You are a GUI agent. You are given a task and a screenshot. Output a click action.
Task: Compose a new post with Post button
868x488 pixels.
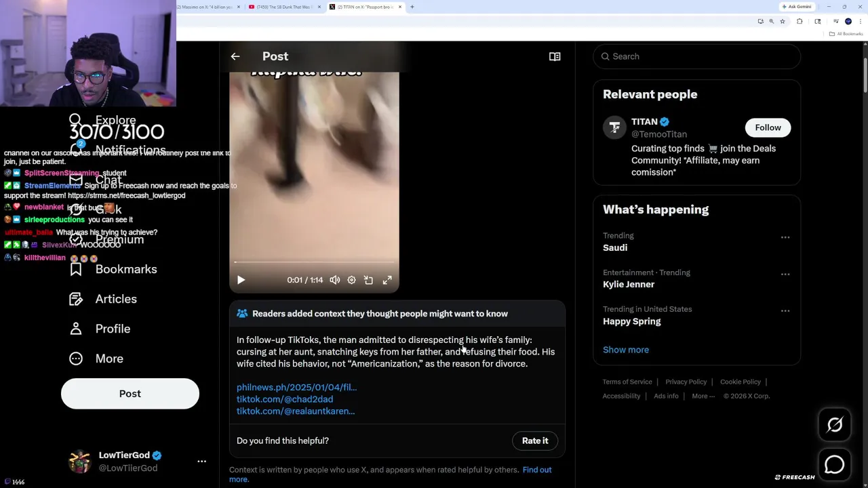(130, 394)
